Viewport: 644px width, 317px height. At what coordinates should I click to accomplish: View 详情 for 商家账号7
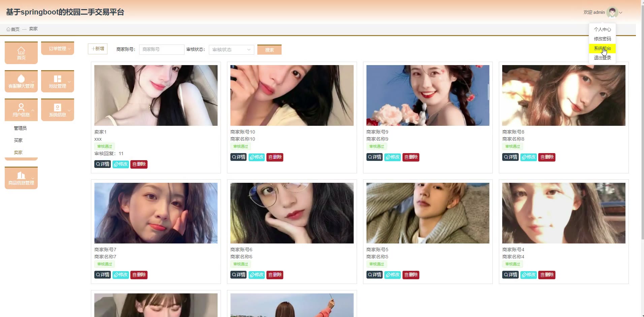tap(102, 275)
